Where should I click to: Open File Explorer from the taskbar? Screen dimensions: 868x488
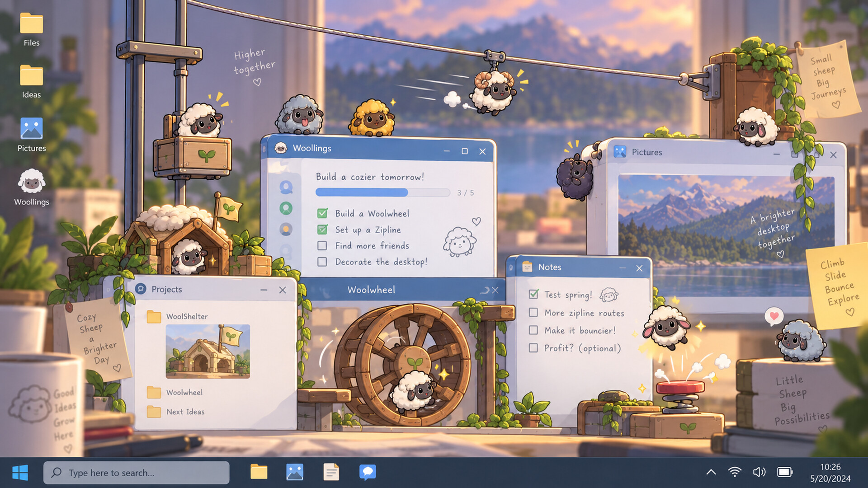(x=259, y=472)
